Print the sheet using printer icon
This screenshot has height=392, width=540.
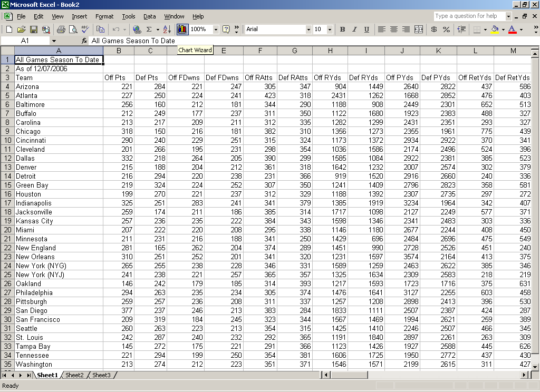coord(61,30)
